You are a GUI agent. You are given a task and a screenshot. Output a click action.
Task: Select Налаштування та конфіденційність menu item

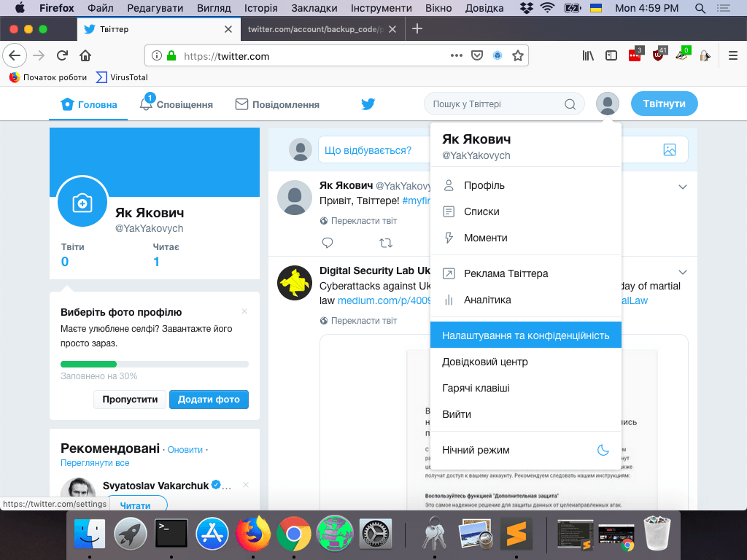[x=525, y=335]
